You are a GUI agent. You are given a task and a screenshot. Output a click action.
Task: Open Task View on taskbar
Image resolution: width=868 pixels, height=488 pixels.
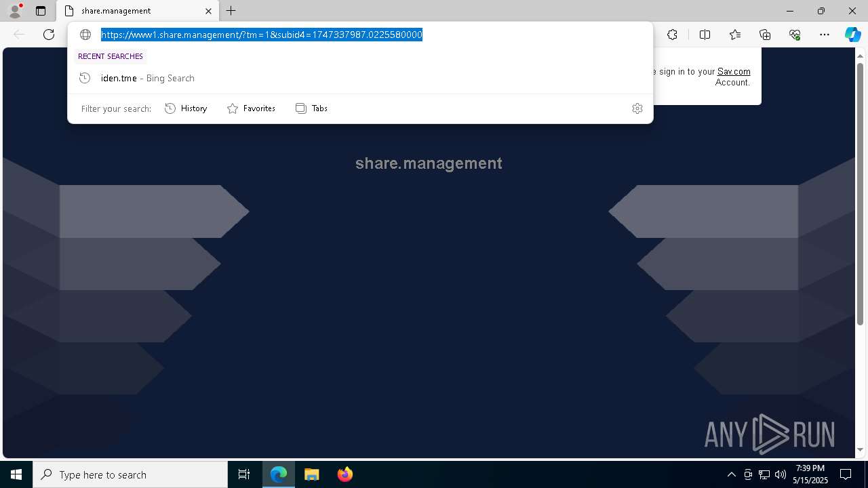coord(244,474)
